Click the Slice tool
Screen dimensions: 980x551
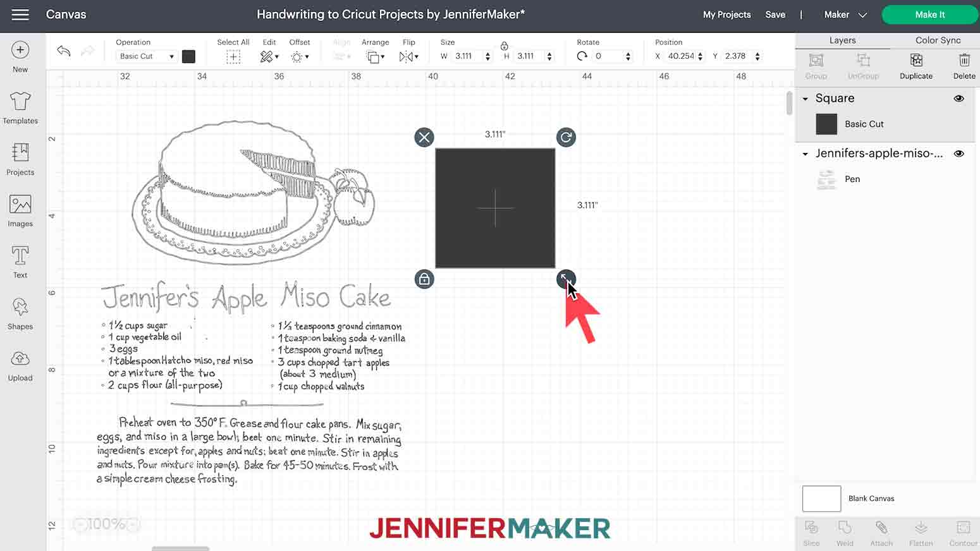coord(811,533)
